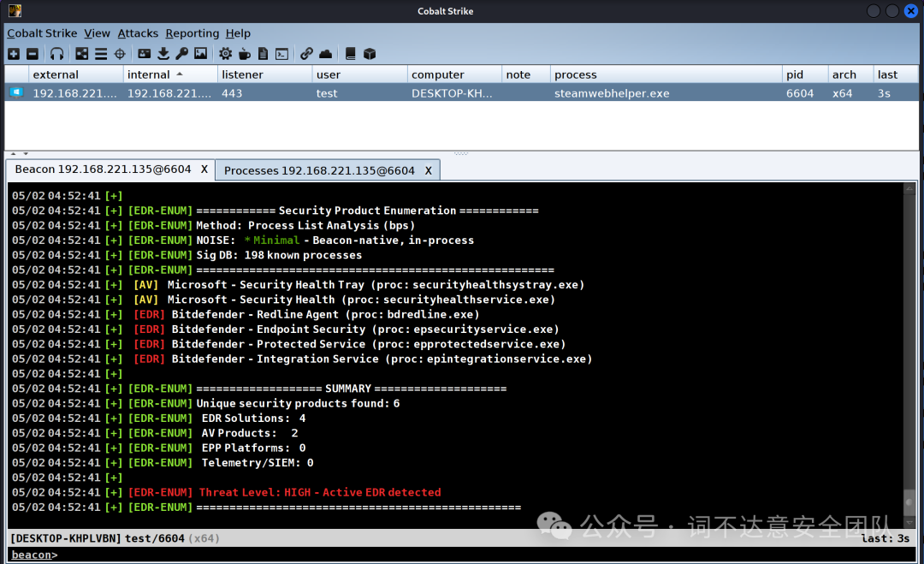Click the Connect to team server plus icon
The width and height of the screenshot is (924, 564).
(x=14, y=54)
